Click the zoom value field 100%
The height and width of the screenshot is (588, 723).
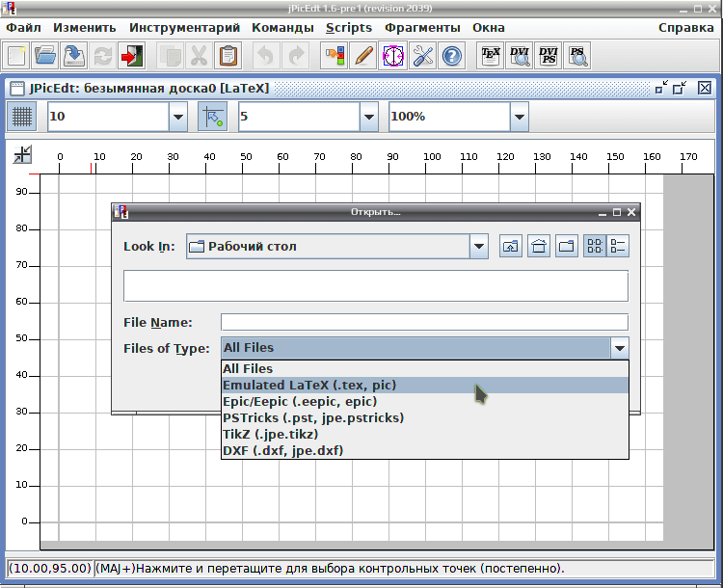pyautogui.click(x=449, y=117)
